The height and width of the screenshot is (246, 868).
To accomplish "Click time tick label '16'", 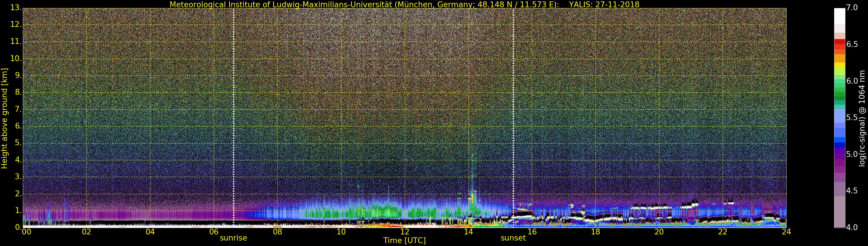I will (x=532, y=232).
